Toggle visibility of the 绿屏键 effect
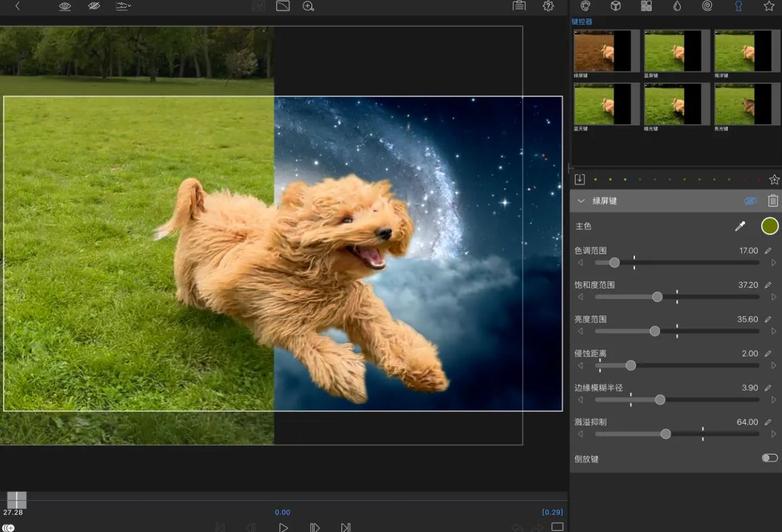The image size is (782, 532). (750, 201)
